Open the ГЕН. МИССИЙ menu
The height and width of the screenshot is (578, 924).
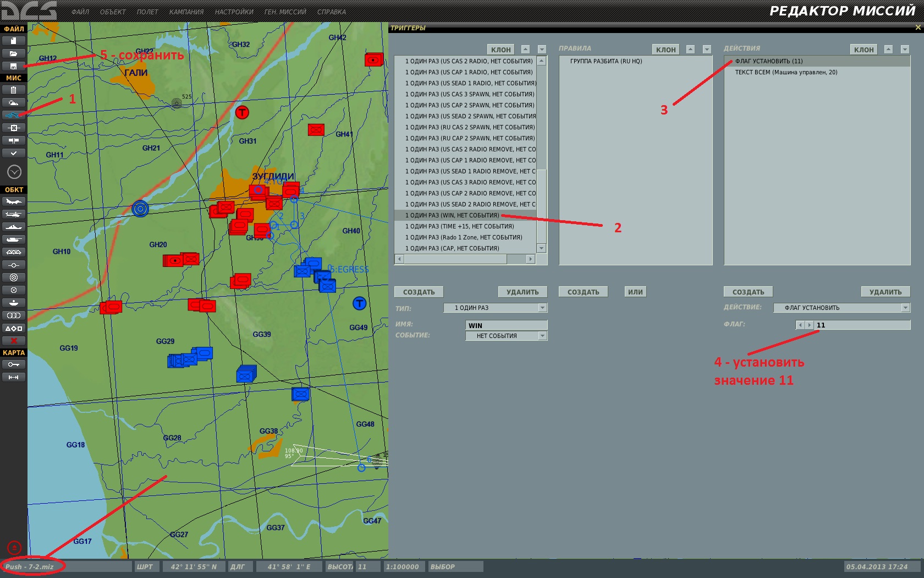click(285, 12)
